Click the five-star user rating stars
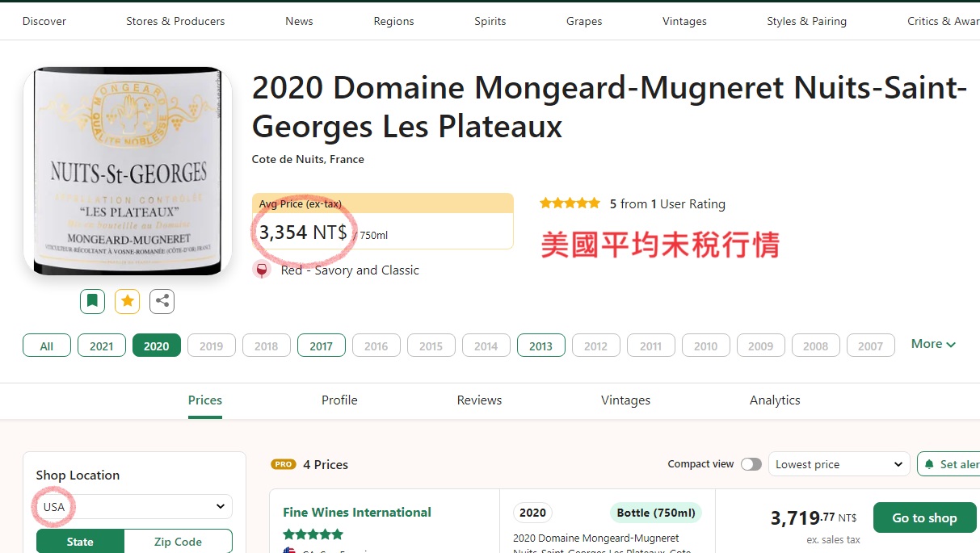The height and width of the screenshot is (553, 980). (570, 203)
